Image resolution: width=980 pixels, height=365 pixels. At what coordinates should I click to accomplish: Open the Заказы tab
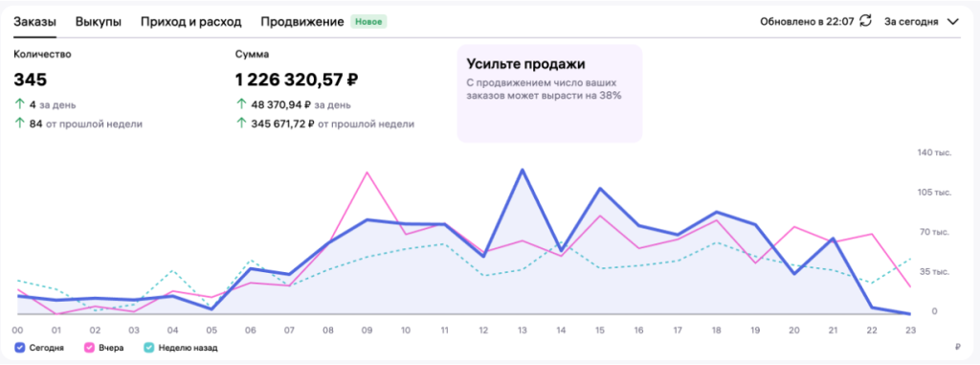(x=35, y=21)
